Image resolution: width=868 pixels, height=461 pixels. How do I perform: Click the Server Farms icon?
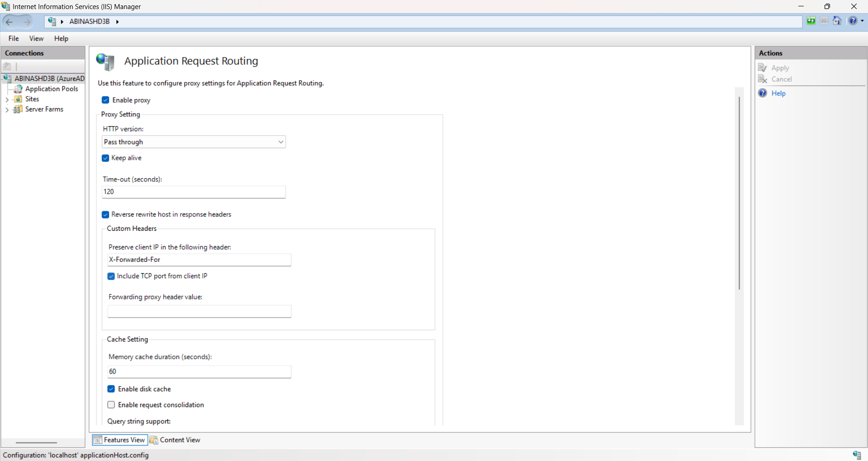coord(18,109)
